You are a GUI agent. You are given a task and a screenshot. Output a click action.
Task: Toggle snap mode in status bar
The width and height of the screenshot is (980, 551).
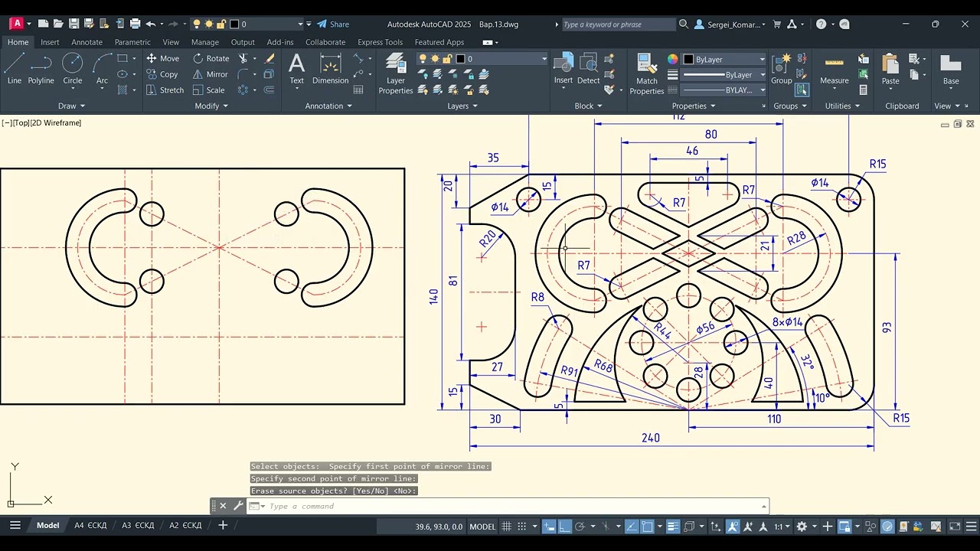click(x=523, y=527)
